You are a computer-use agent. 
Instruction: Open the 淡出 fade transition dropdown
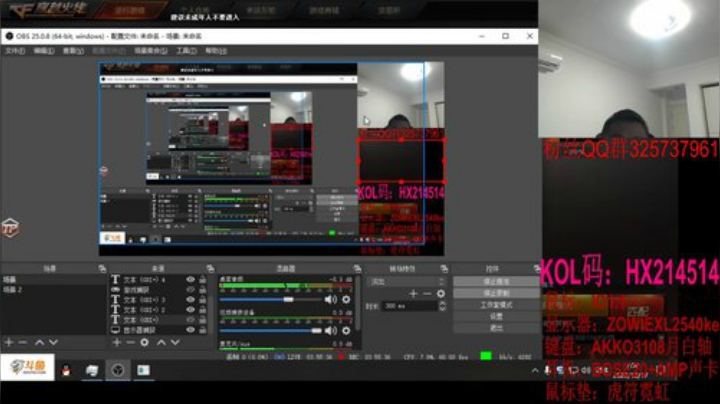pos(407,281)
